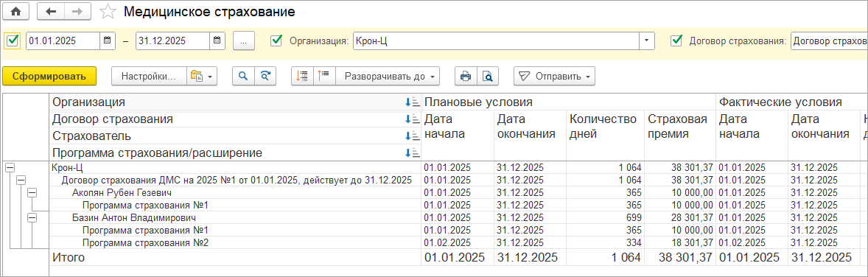This screenshot has height=277, width=868.
Task: Sort by the Договор страхования header icon
Action: [413, 119]
